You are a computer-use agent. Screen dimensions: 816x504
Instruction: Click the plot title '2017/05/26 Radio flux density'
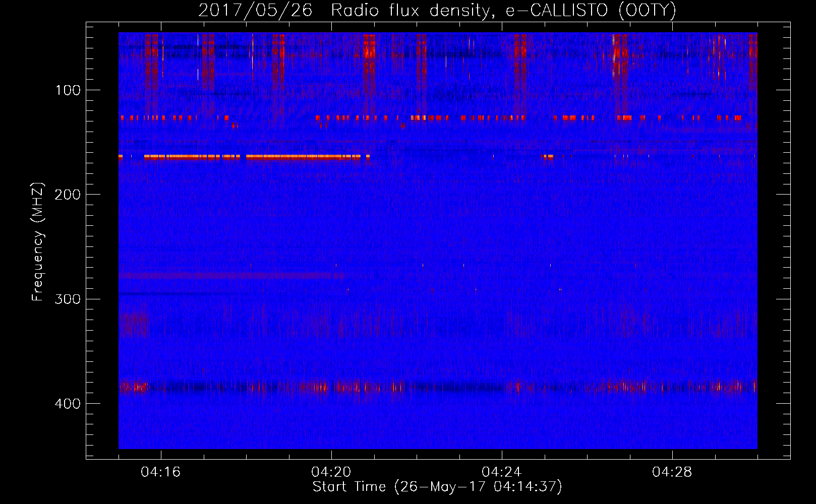(x=437, y=10)
